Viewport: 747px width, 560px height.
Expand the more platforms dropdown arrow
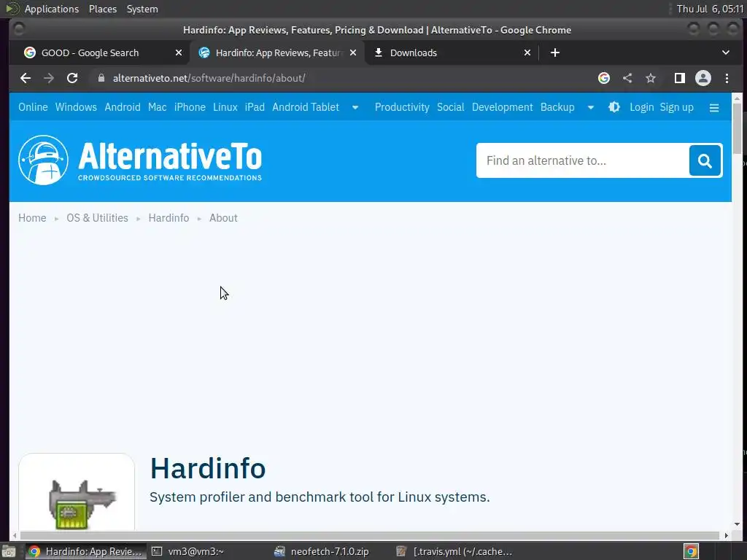tap(355, 108)
